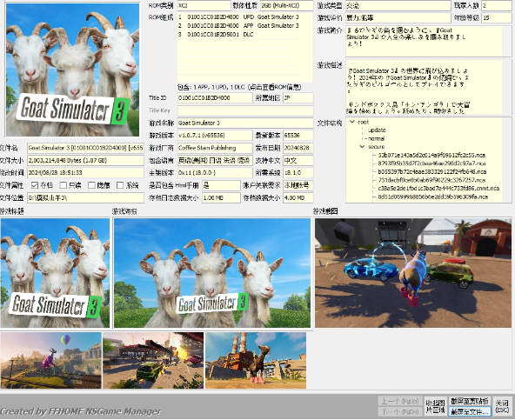Click the 最新版本 field showing 65536

point(298,136)
